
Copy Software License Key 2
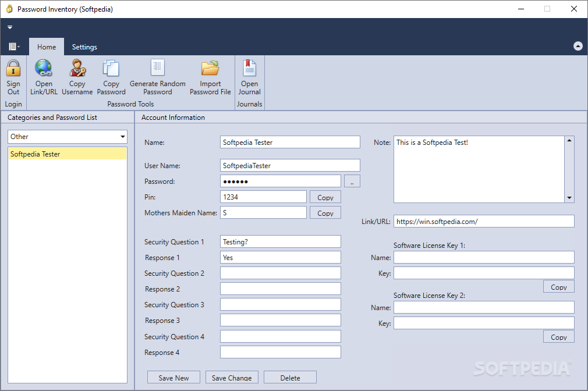tap(559, 337)
